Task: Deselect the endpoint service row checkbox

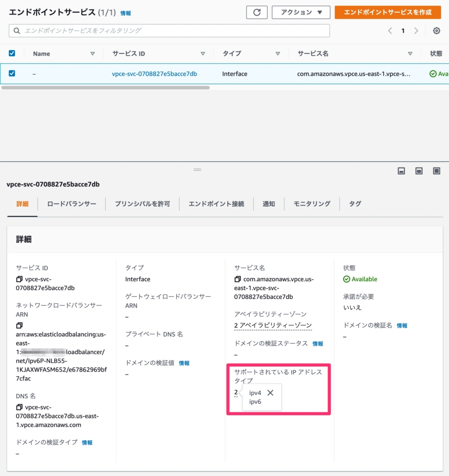Action: coord(12,73)
